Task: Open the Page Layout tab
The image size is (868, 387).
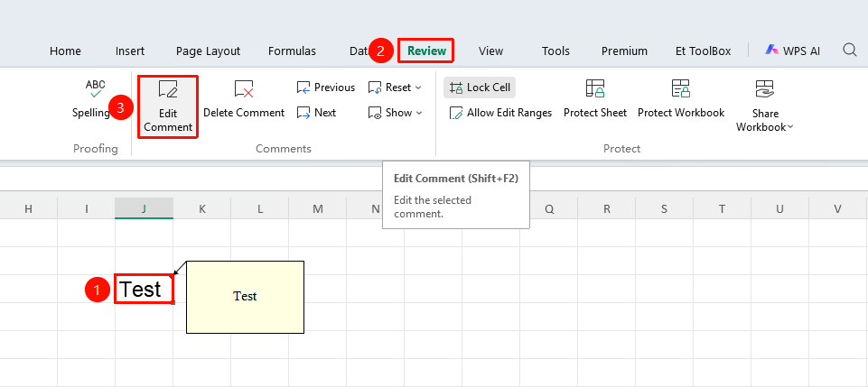Action: (208, 51)
